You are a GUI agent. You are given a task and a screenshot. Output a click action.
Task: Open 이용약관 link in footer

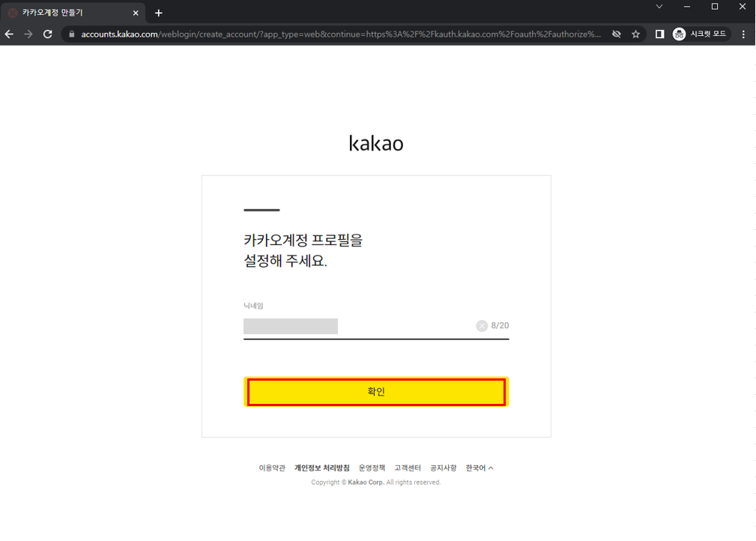click(x=272, y=468)
